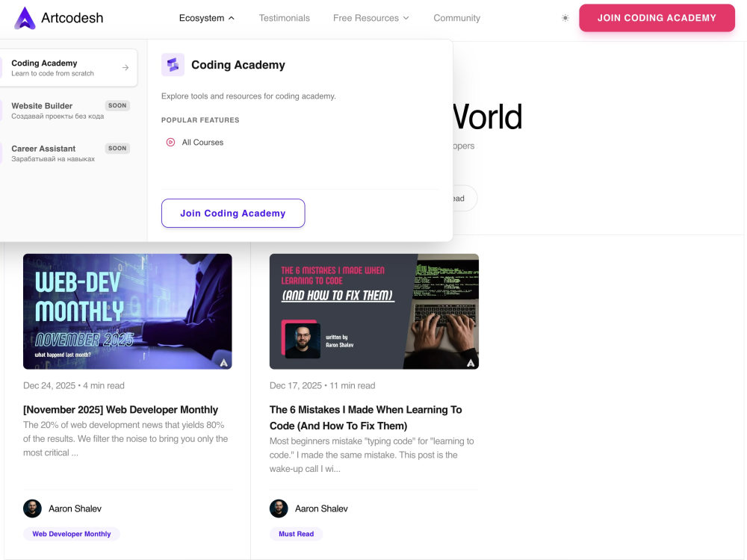Click the SOON badge beside Career Assistant
The width and height of the screenshot is (747, 560).
(117, 149)
